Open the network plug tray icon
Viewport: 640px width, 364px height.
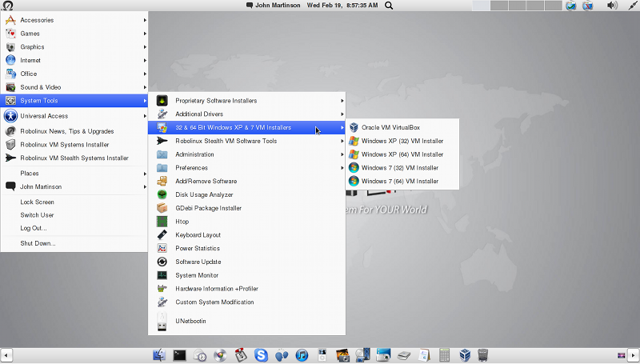[633, 6]
